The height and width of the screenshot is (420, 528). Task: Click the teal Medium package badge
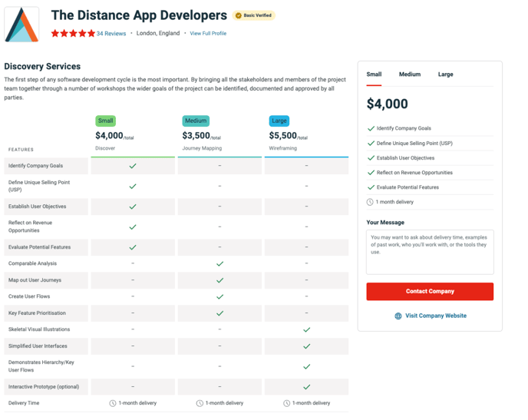click(196, 121)
